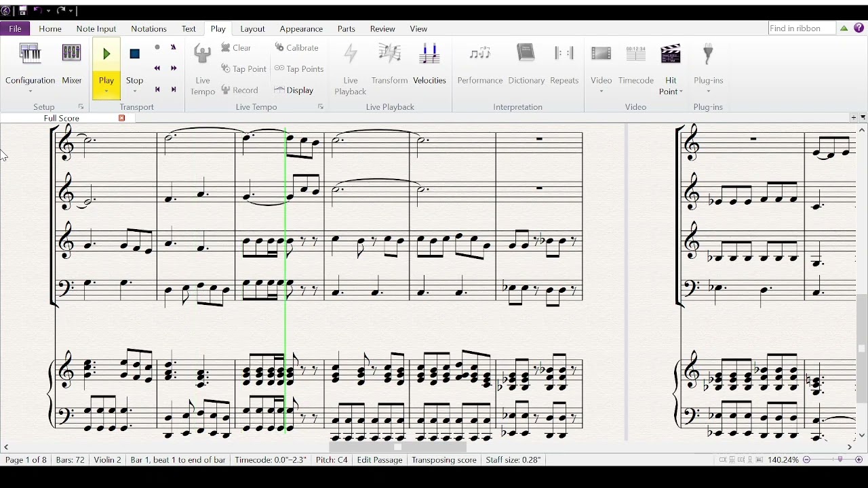
Task: Open the File tab
Action: pyautogui.click(x=15, y=28)
